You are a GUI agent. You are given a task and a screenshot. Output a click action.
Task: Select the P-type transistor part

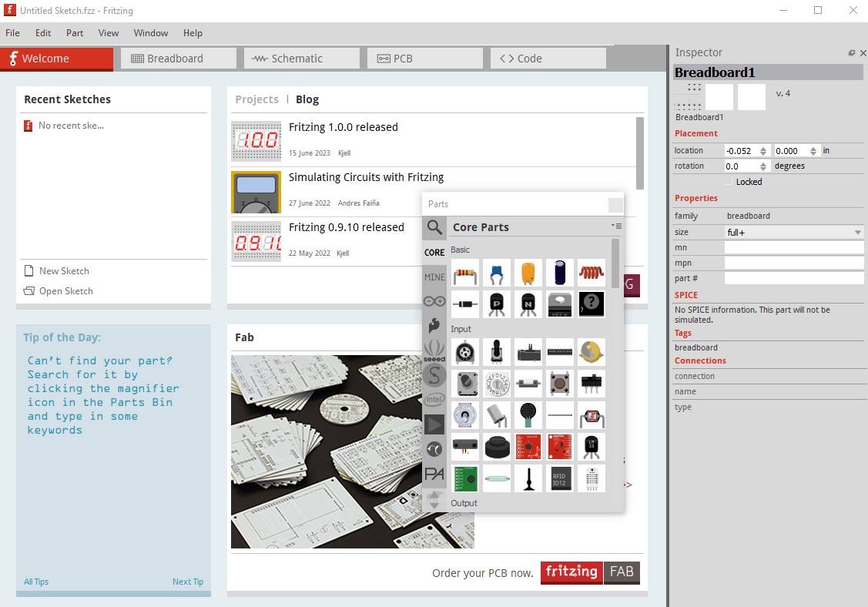[497, 304]
